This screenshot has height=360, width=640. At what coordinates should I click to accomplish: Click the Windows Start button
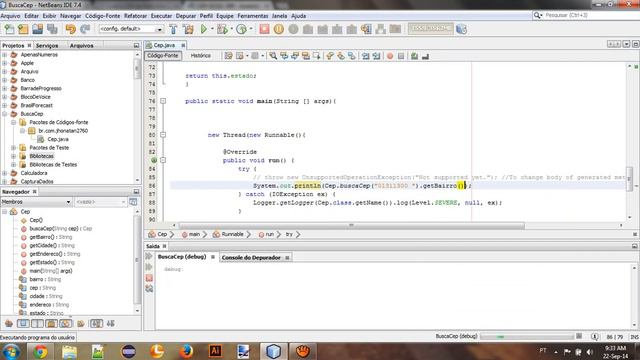[x=11, y=351]
